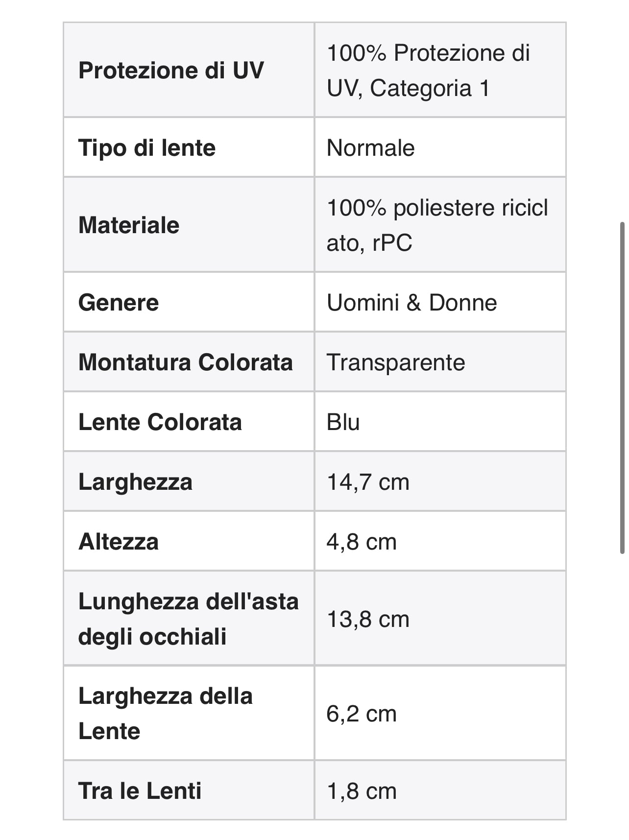
Task: Select the 'Materiale' row label
Action: click(x=129, y=225)
